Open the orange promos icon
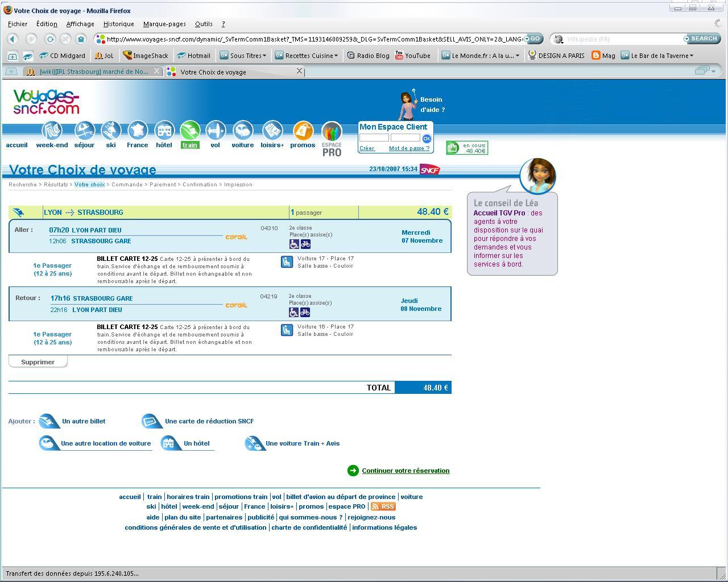This screenshot has height=582, width=728. tap(303, 131)
